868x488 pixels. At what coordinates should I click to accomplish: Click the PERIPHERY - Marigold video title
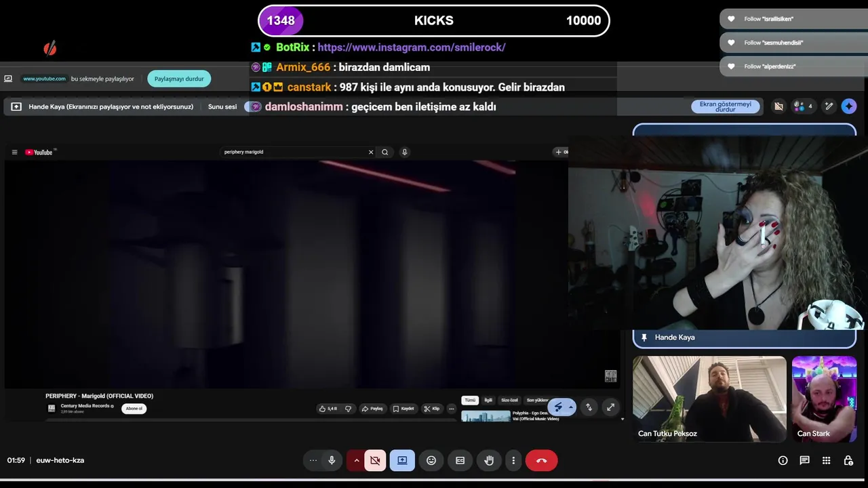click(100, 396)
